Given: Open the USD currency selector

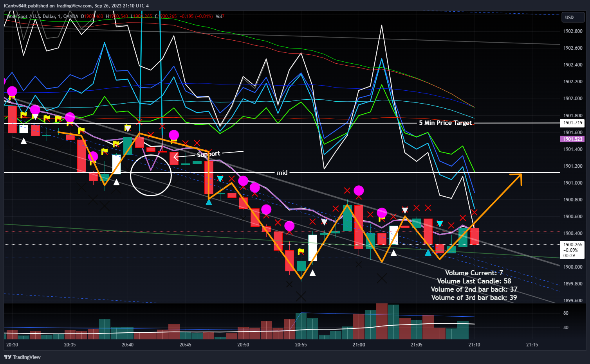Looking at the screenshot, I should coord(573,17).
